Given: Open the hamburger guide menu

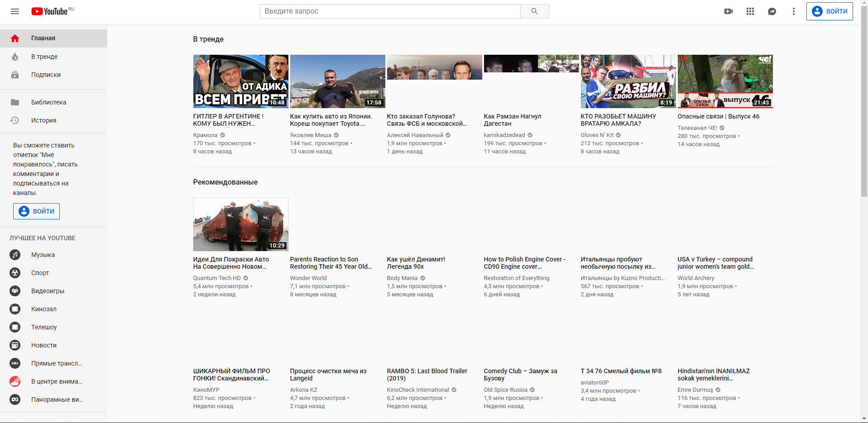Looking at the screenshot, I should (x=15, y=11).
